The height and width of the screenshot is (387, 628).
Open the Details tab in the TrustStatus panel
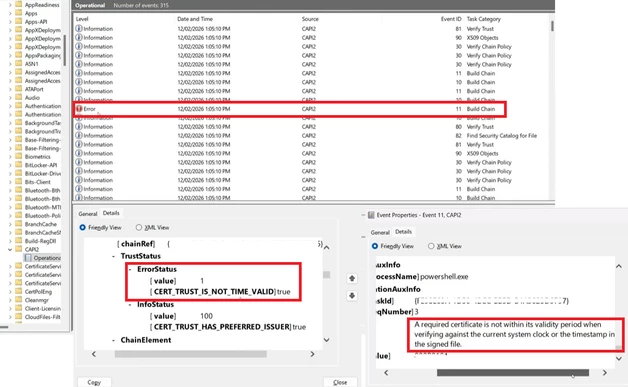(x=111, y=213)
